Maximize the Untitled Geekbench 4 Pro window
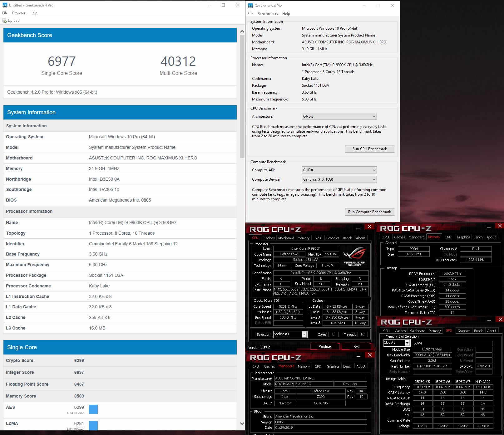The height and width of the screenshot is (435, 504). 223,5
